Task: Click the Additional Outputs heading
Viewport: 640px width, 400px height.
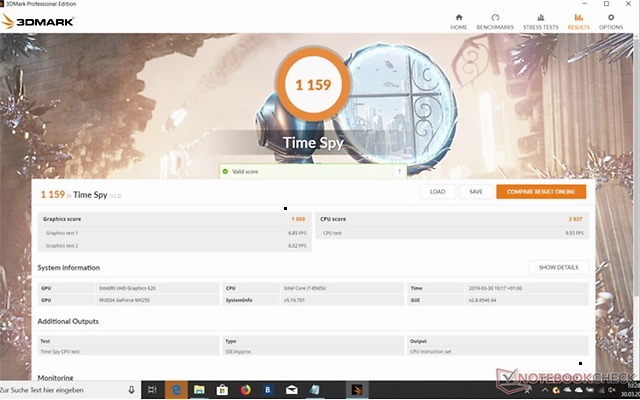Action: tap(68, 321)
